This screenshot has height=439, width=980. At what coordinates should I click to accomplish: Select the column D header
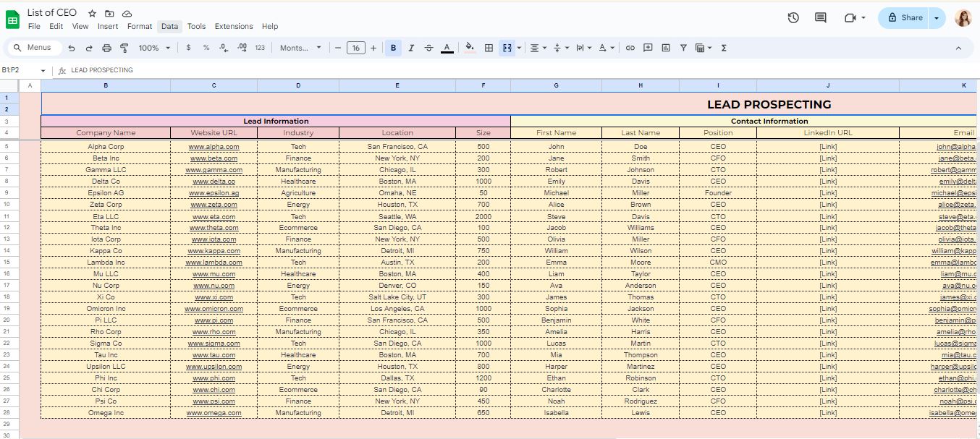point(298,85)
